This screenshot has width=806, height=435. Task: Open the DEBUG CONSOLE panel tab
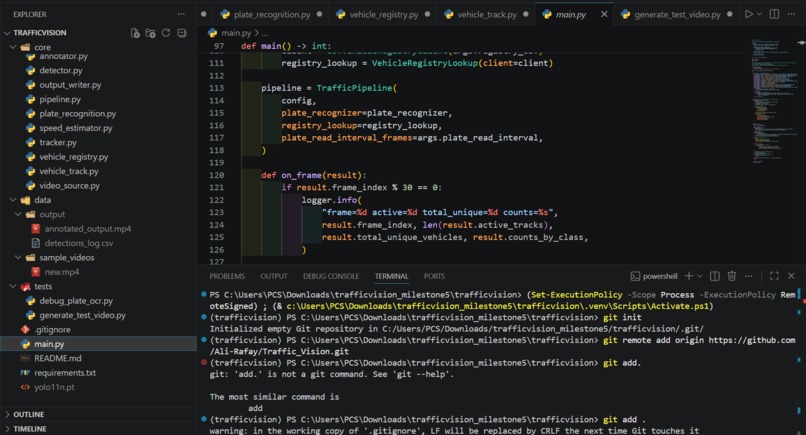click(x=331, y=276)
